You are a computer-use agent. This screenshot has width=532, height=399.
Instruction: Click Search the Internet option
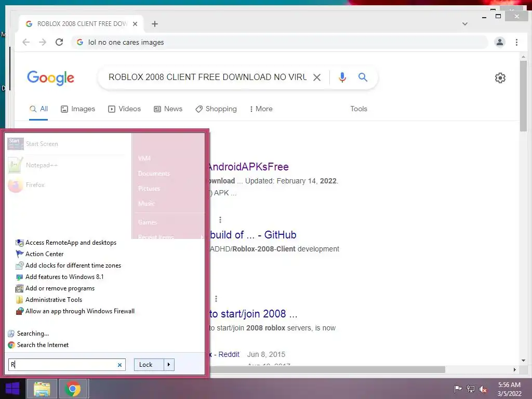[38, 345]
